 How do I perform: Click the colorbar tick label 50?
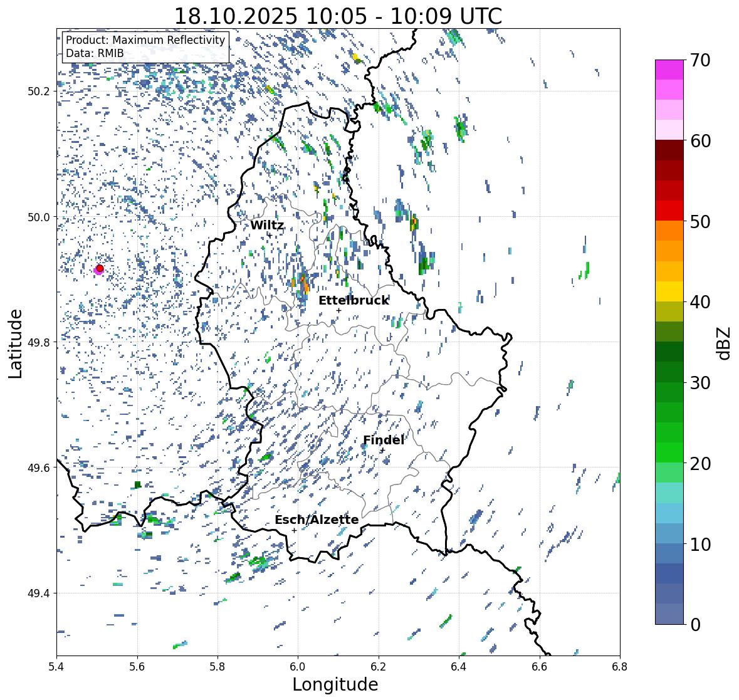pyautogui.click(x=700, y=222)
